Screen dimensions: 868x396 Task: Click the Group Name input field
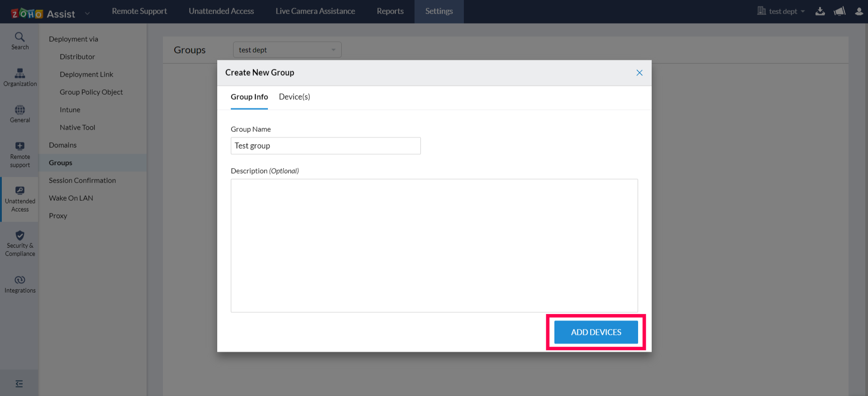pyautogui.click(x=325, y=146)
